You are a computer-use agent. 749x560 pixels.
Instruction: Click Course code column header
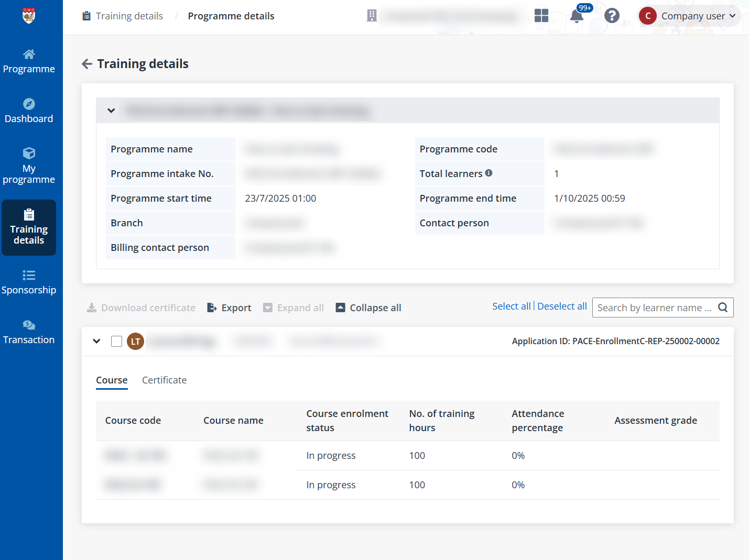133,421
